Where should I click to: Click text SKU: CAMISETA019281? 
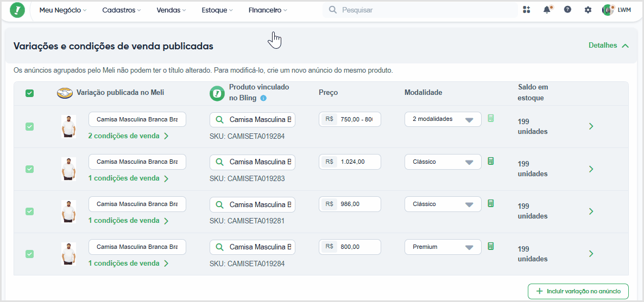[247, 221]
